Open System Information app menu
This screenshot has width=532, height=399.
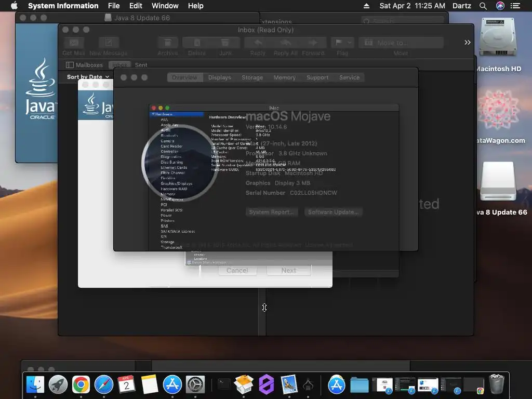(x=63, y=6)
